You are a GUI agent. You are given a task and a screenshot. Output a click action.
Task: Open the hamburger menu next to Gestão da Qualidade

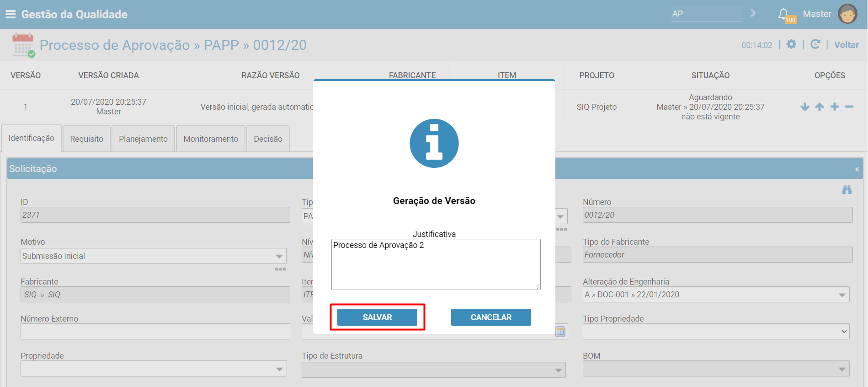click(x=11, y=14)
